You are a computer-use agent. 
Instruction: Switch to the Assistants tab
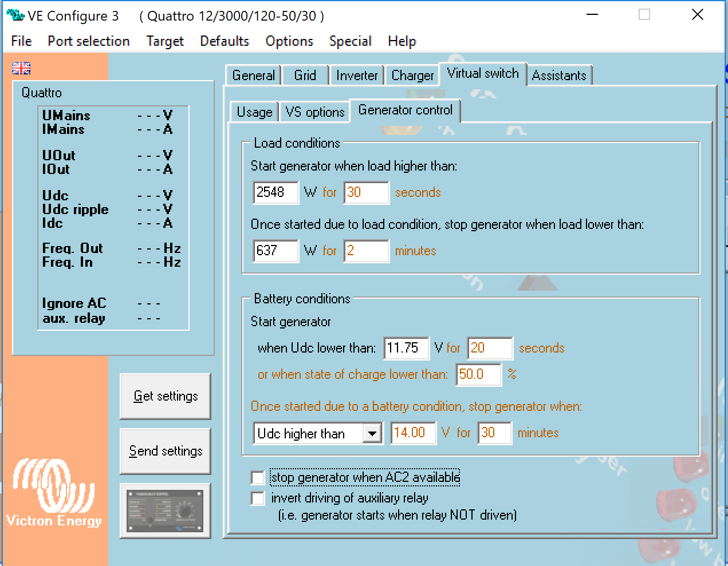(x=558, y=76)
